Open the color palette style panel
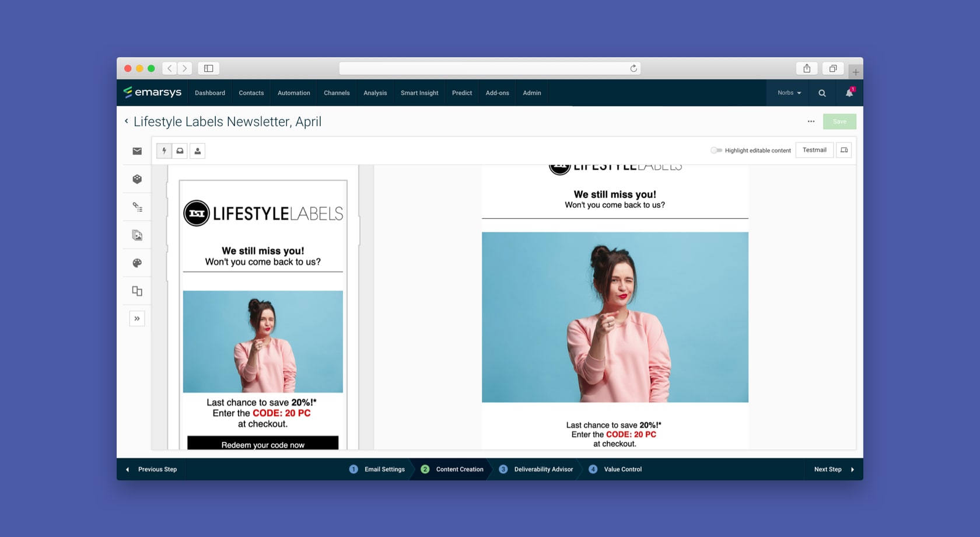Screen dimensions: 980x537 [x=137, y=263]
